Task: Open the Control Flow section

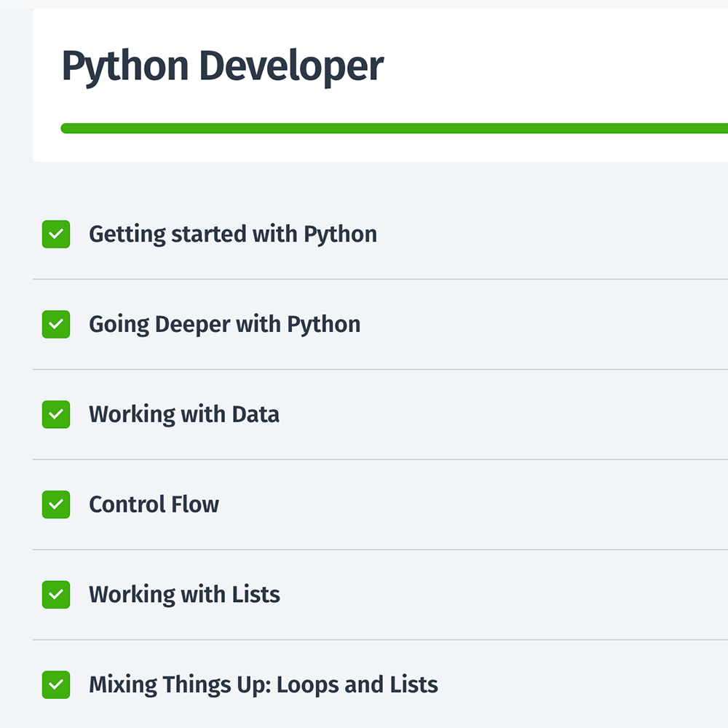Action: (154, 505)
